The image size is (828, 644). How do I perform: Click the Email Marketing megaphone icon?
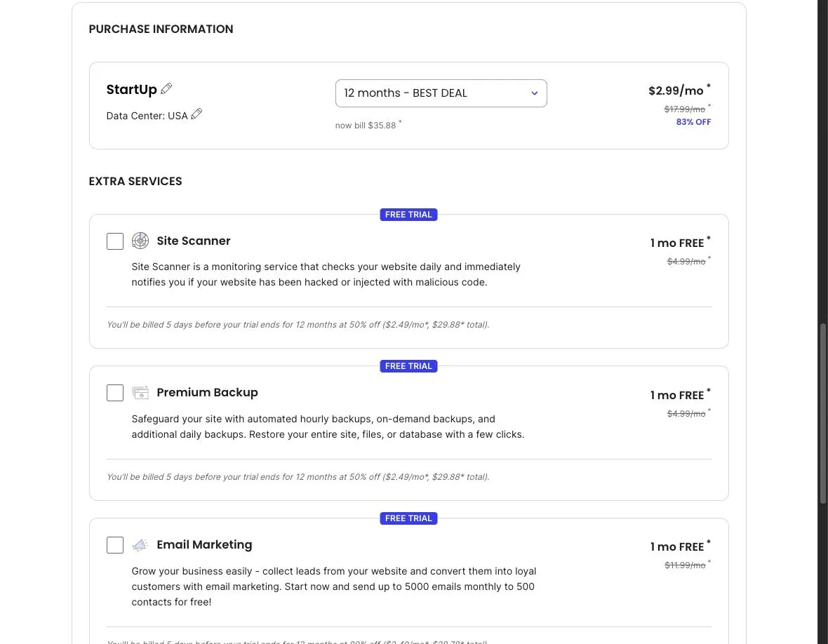(140, 545)
